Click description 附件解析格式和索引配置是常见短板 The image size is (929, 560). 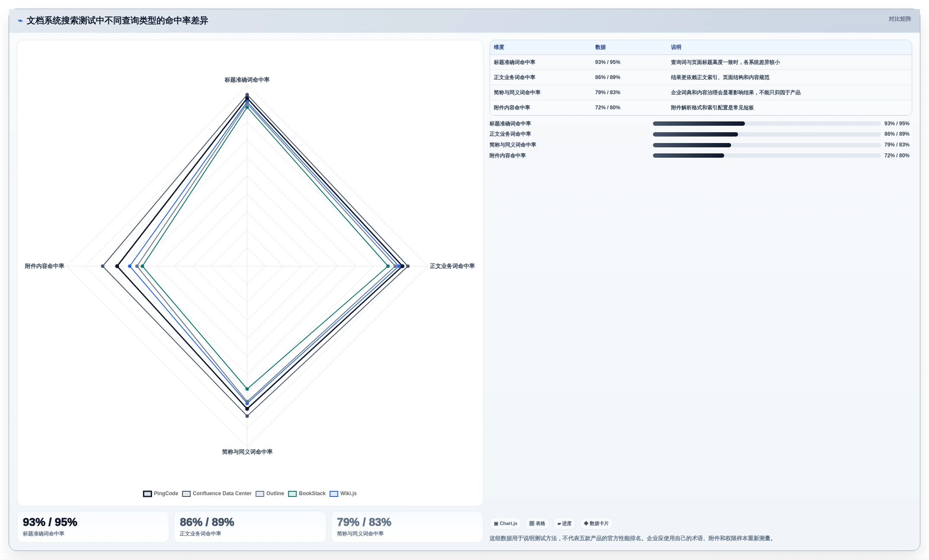(x=712, y=108)
